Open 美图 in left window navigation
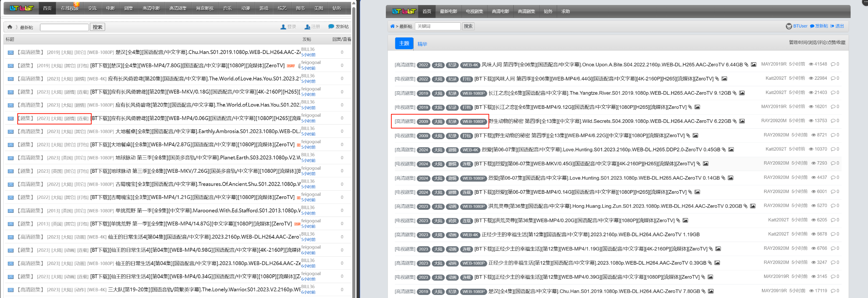The height and width of the screenshot is (298, 868). click(319, 8)
